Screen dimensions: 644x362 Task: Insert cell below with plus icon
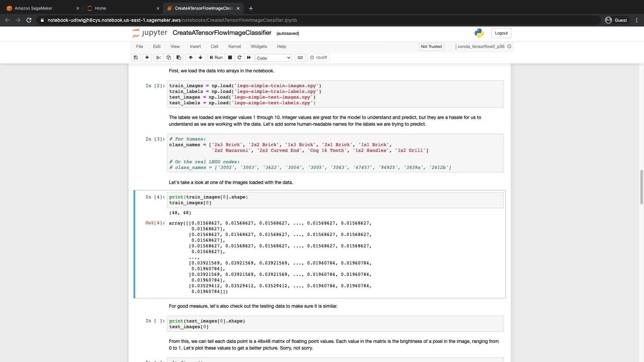click(147, 58)
